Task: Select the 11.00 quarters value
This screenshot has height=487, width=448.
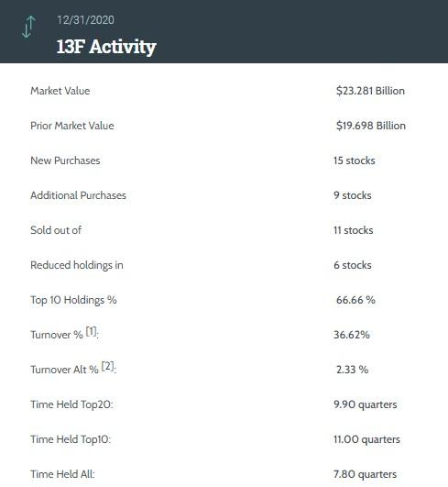Action: 366,439
